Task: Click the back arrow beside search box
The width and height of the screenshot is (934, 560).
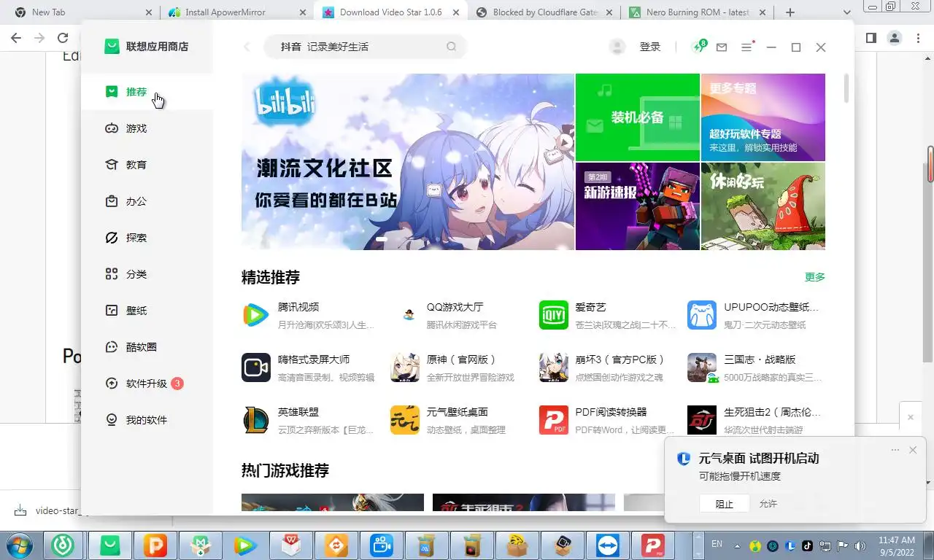Action: click(x=247, y=47)
